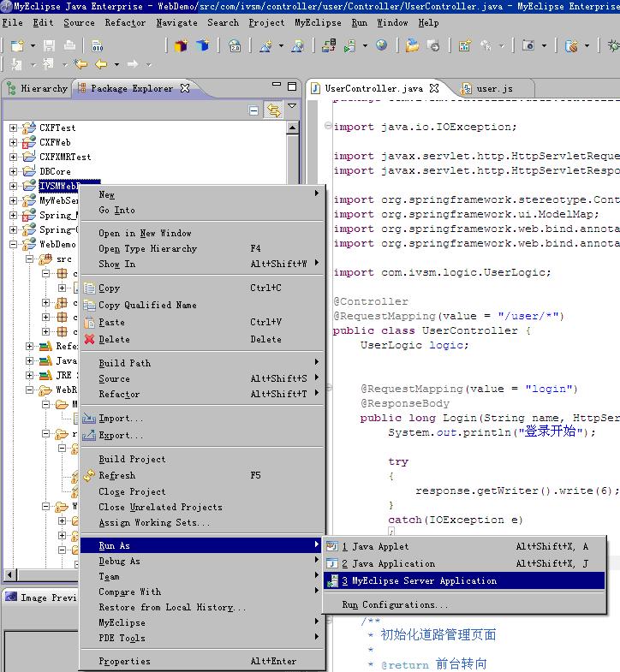Choose Close Project in context menu
Viewport: 620px width, 672px height.
(x=201, y=491)
